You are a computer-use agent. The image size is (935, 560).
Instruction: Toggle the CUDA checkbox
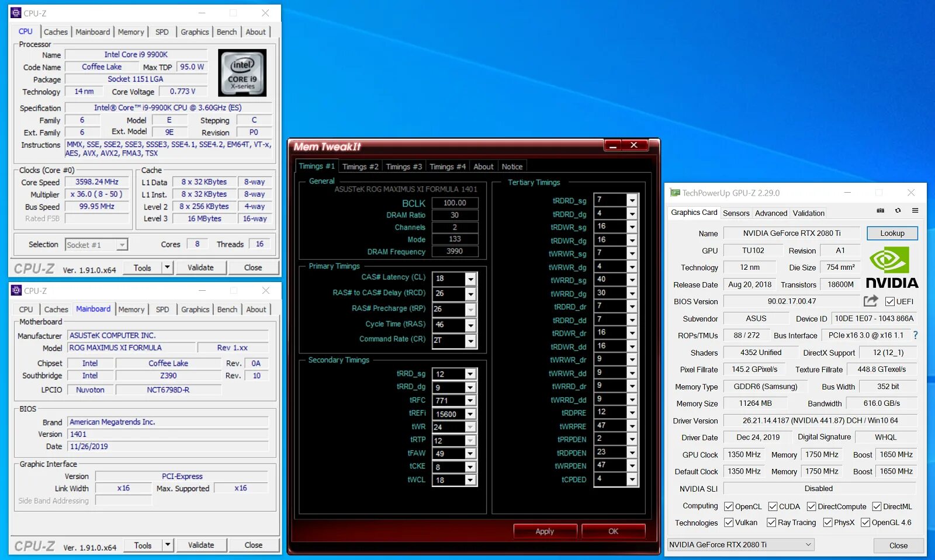tap(773, 506)
